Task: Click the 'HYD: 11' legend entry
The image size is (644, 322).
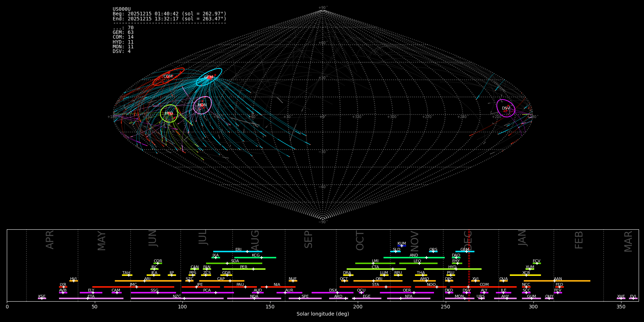Action: (123, 42)
